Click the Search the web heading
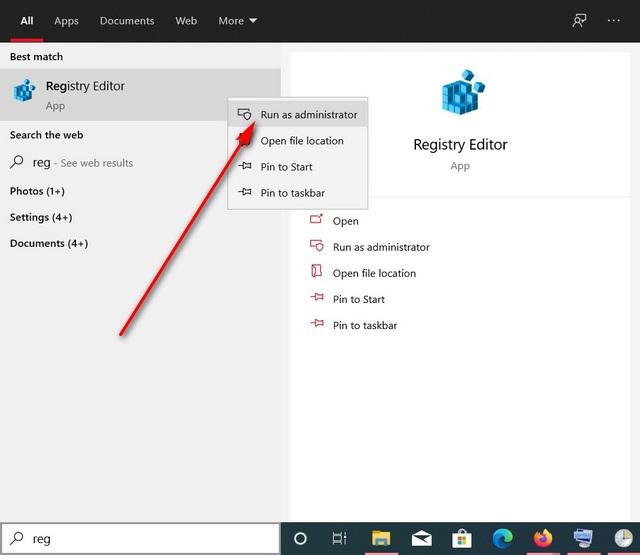The width and height of the screenshot is (640, 555). 47,135
